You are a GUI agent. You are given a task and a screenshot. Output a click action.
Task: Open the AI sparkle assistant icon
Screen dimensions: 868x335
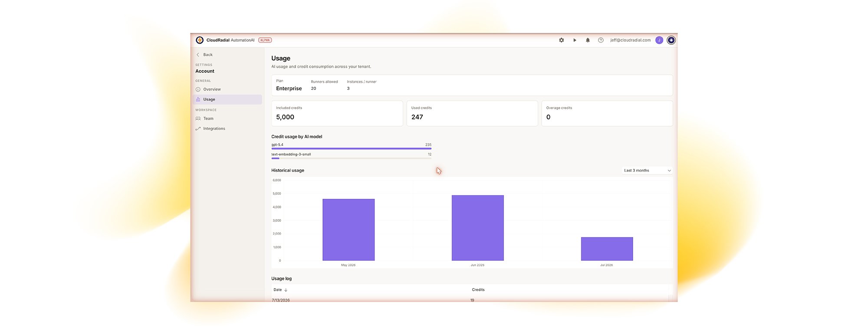671,40
